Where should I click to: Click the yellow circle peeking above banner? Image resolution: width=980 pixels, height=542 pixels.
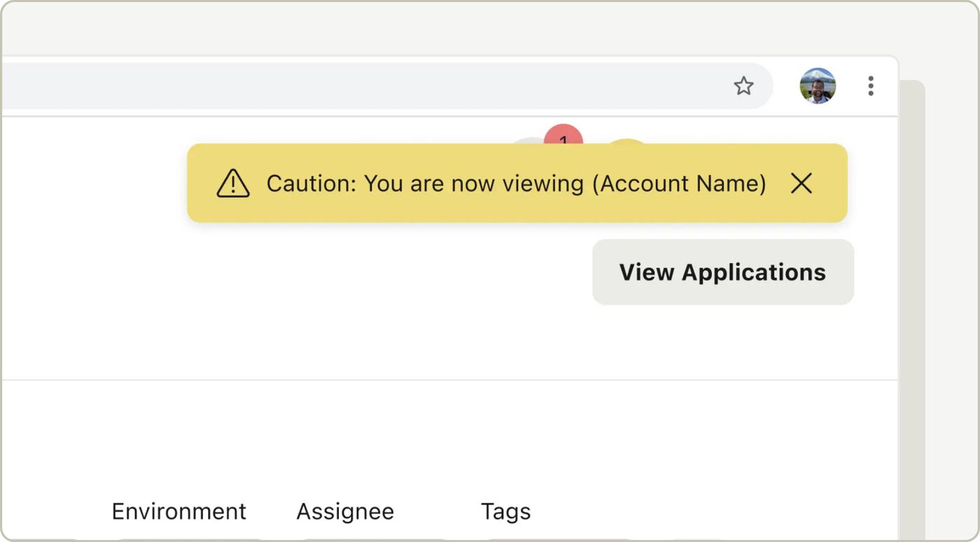[626, 142]
